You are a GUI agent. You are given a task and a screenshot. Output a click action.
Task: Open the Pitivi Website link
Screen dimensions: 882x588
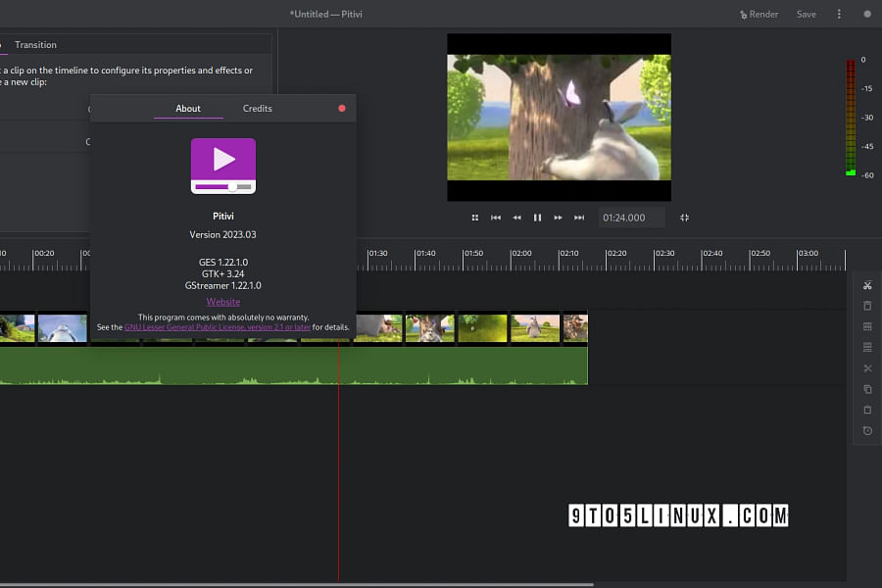pyautogui.click(x=222, y=301)
